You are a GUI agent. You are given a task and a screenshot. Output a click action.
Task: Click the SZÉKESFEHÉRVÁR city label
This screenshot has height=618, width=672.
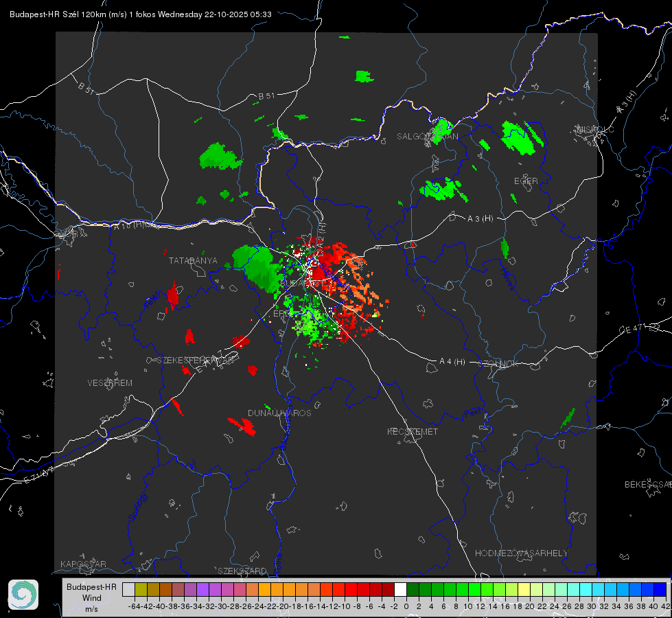tap(196, 360)
